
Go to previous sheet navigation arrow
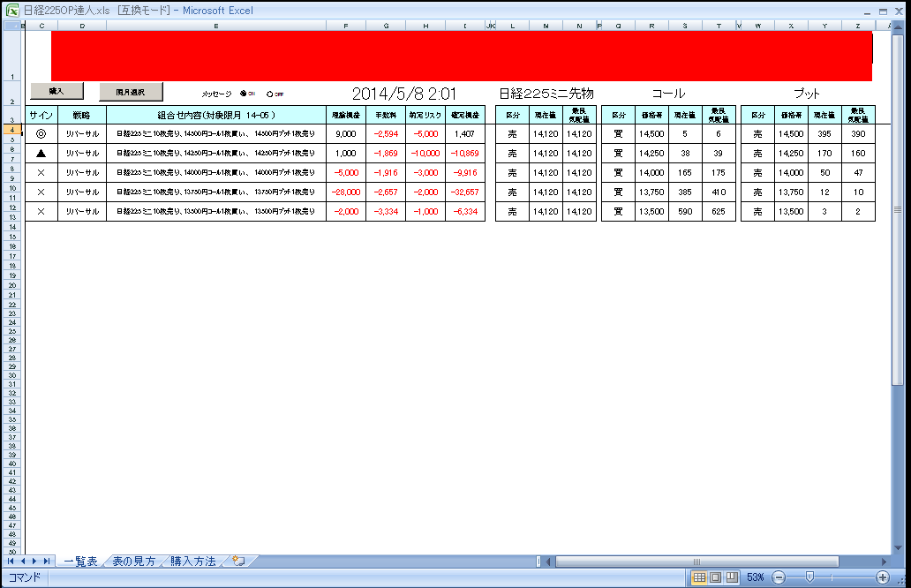[23, 562]
